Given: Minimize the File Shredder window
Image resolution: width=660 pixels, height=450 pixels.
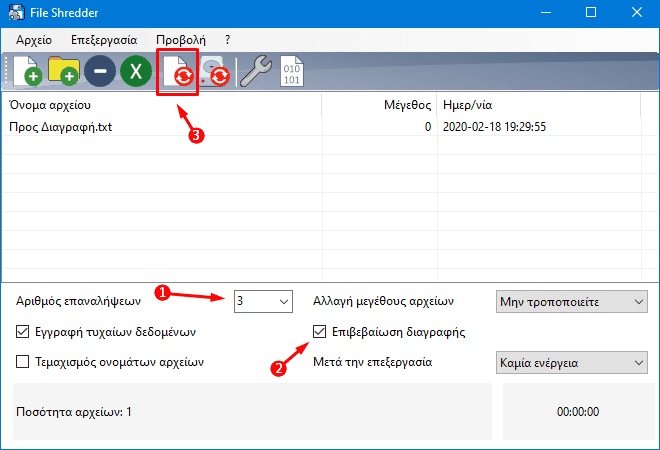Looking at the screenshot, I should tap(546, 13).
